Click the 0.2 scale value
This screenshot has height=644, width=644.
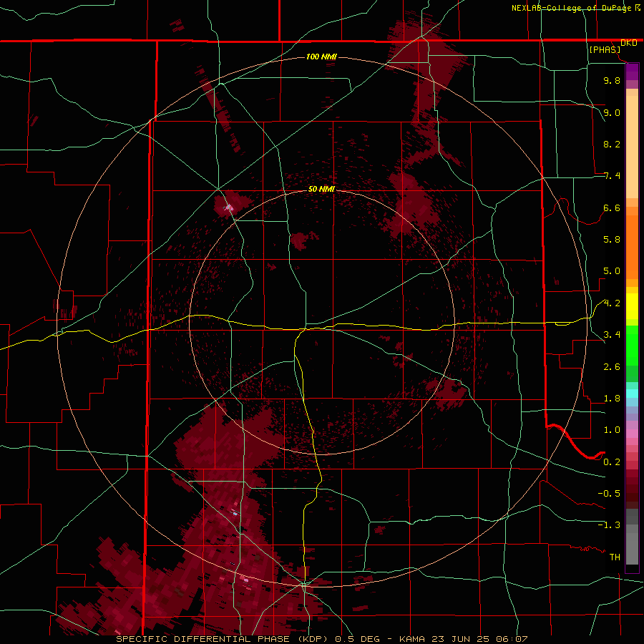coord(612,462)
